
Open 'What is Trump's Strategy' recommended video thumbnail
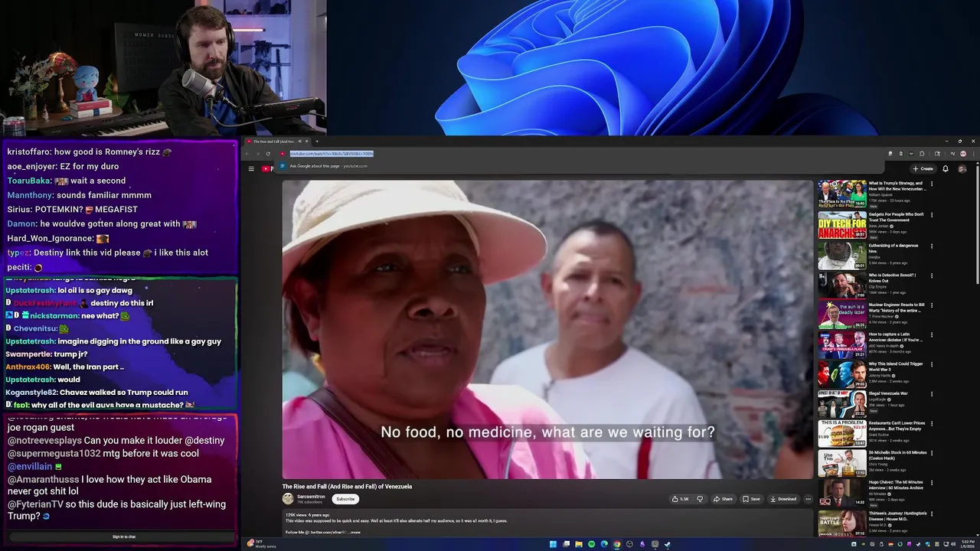pyautogui.click(x=841, y=194)
